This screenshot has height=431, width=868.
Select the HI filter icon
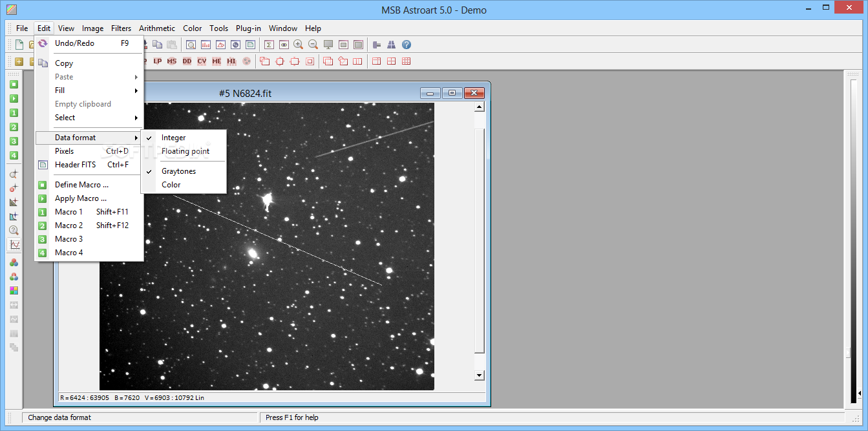231,61
